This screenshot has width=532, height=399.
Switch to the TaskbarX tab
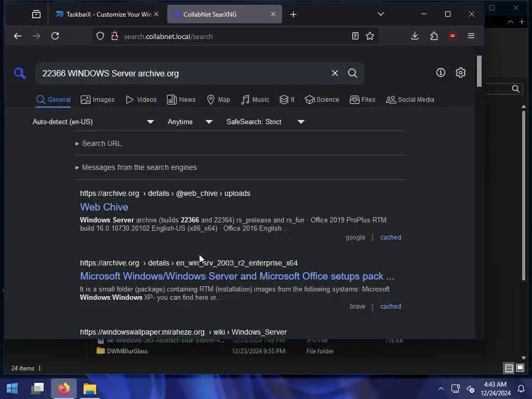(x=107, y=14)
